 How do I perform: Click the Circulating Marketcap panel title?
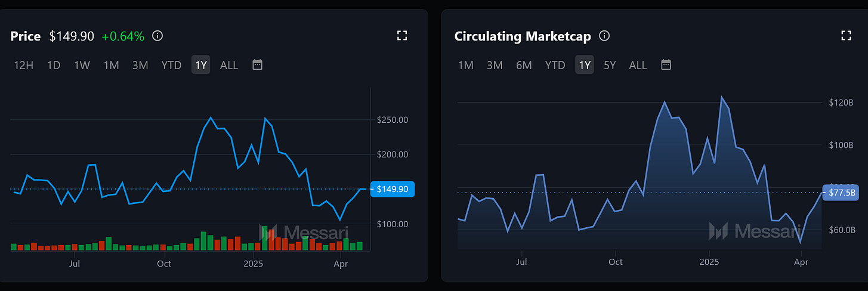coord(523,36)
